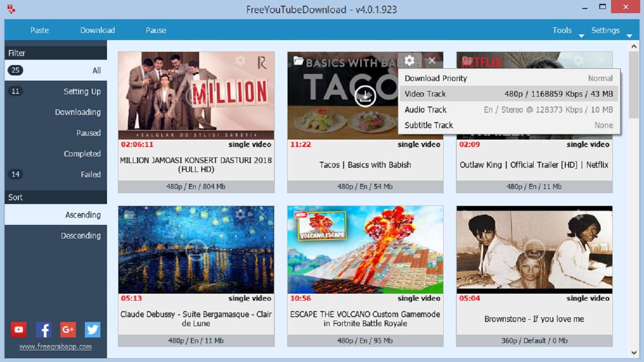Remove the Debussy video with its X icon
The width and height of the screenshot is (644, 362).
[263, 214]
